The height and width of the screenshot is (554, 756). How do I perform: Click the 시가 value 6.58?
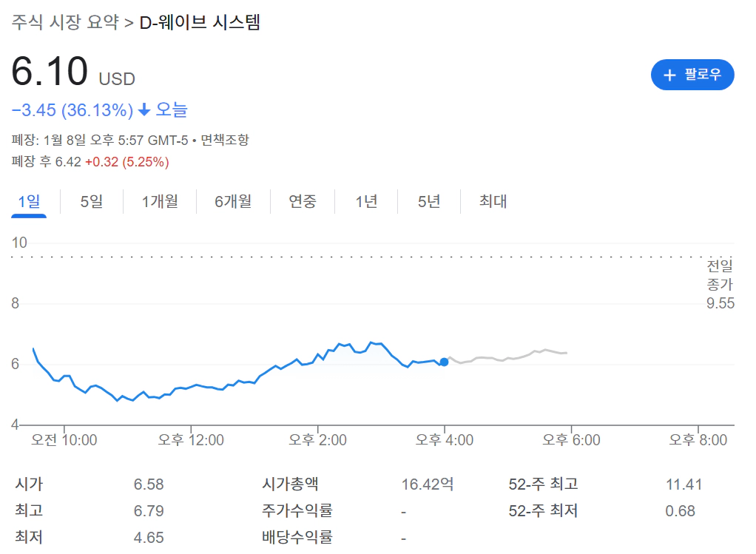click(x=149, y=484)
